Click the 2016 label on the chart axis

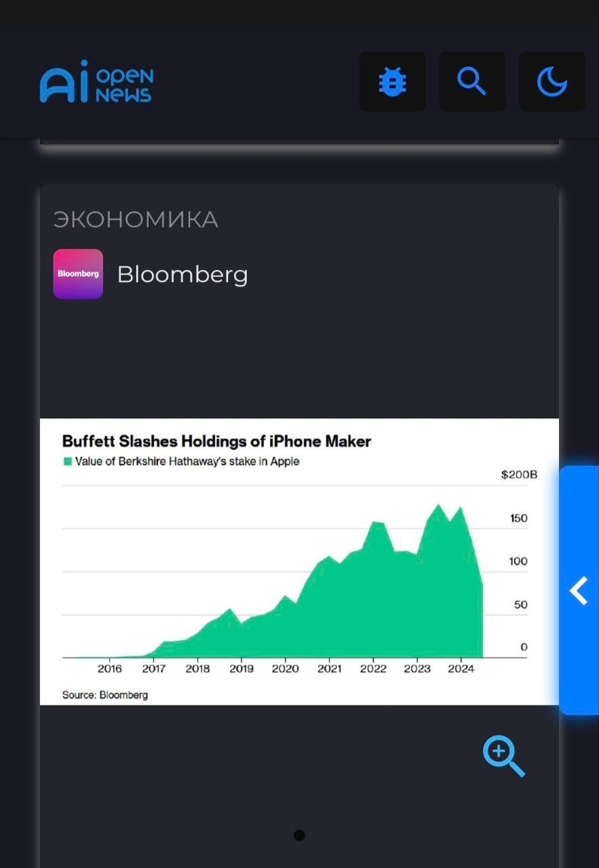point(110,669)
